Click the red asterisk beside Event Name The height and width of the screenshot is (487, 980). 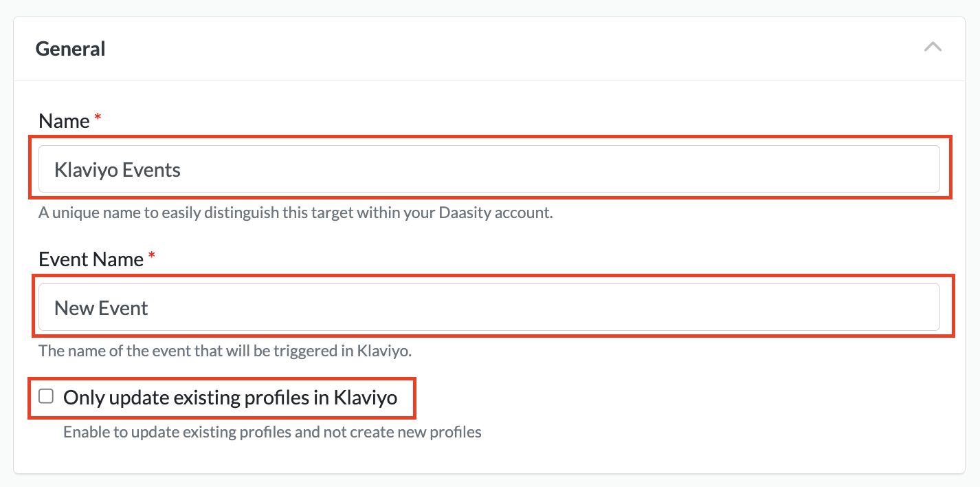(x=152, y=257)
